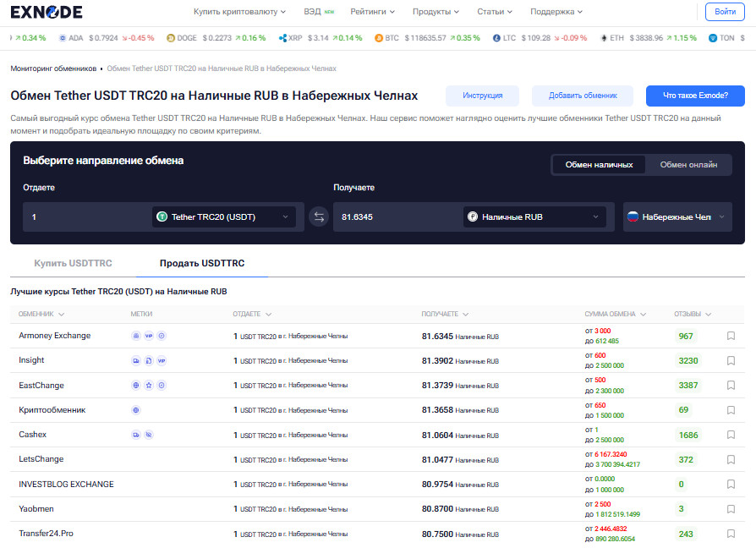Click the swap exchange direction arrows icon
The image size is (756, 548).
pos(319,217)
